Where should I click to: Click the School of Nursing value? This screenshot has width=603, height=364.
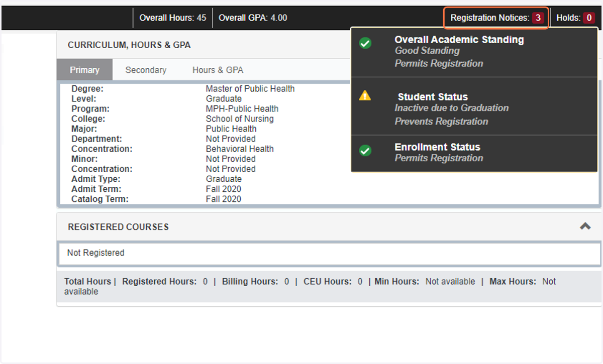point(240,119)
